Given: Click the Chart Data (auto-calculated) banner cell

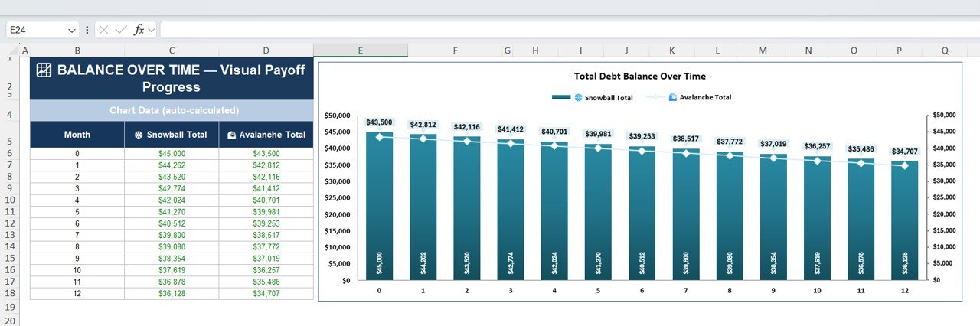Looking at the screenshot, I should (171, 110).
